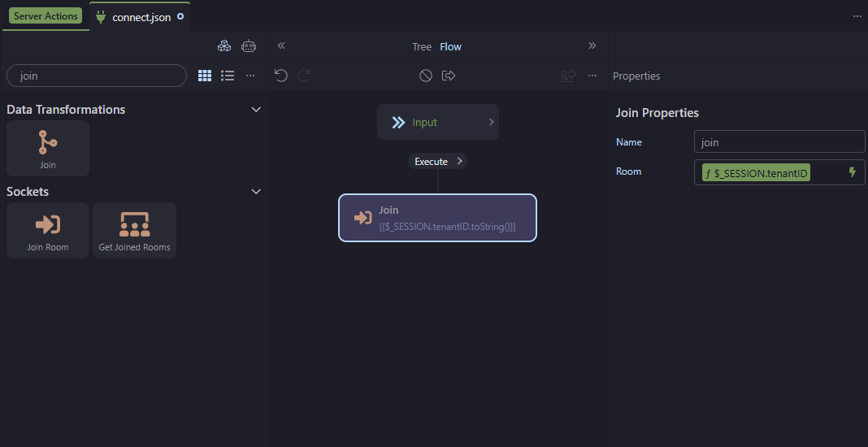Open the connect.json tab
The image size is (868, 447).
(x=141, y=17)
